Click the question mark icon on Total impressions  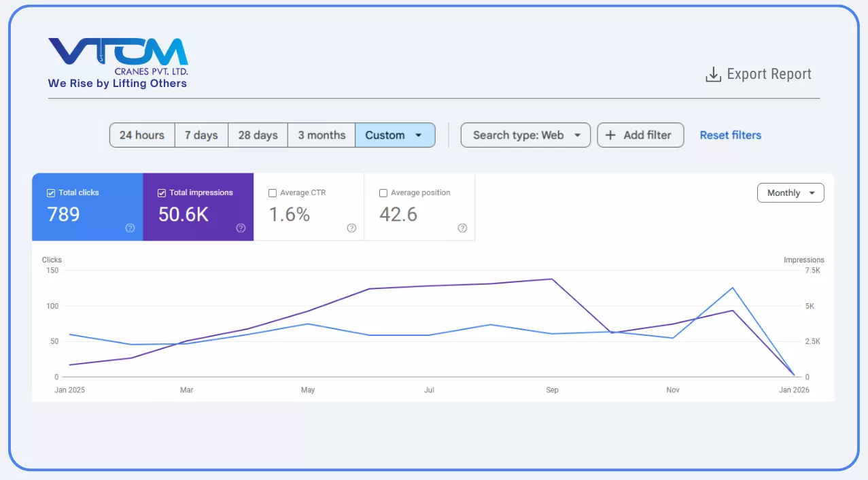(241, 228)
